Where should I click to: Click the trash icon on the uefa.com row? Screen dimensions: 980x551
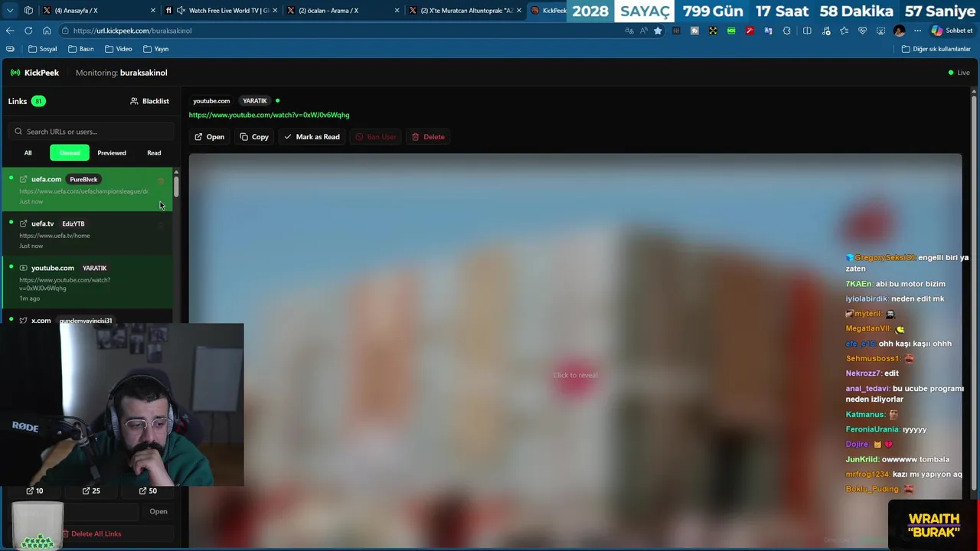(x=161, y=181)
